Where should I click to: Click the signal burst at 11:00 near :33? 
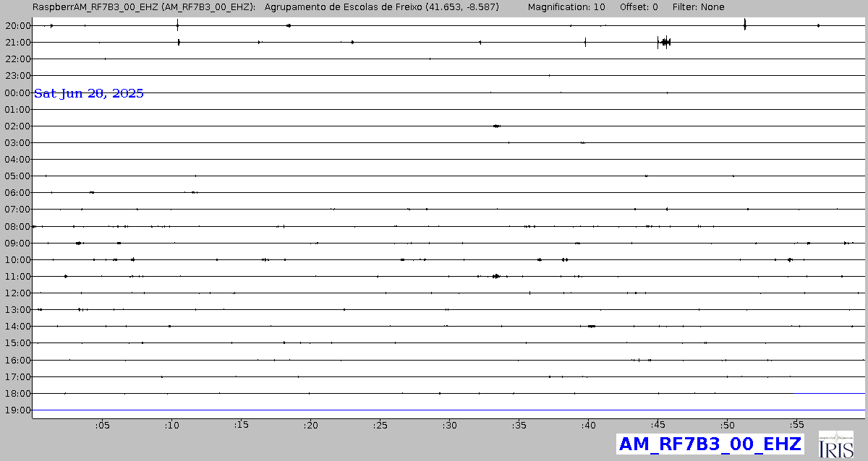(496, 276)
